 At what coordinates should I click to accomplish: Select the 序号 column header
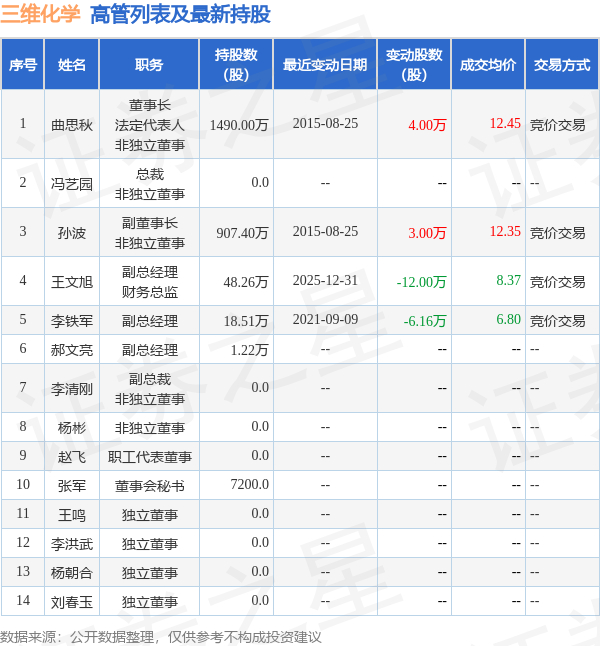click(23, 65)
